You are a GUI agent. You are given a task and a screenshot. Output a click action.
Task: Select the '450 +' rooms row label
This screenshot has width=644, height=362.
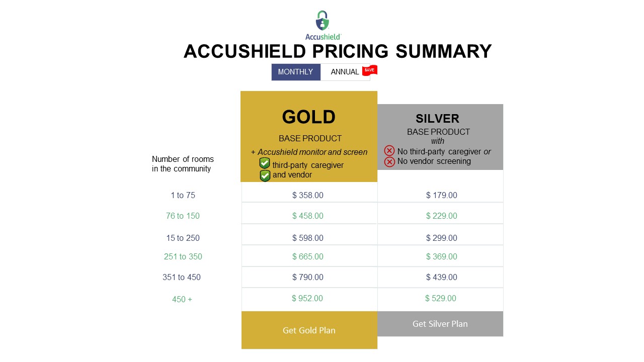182,300
